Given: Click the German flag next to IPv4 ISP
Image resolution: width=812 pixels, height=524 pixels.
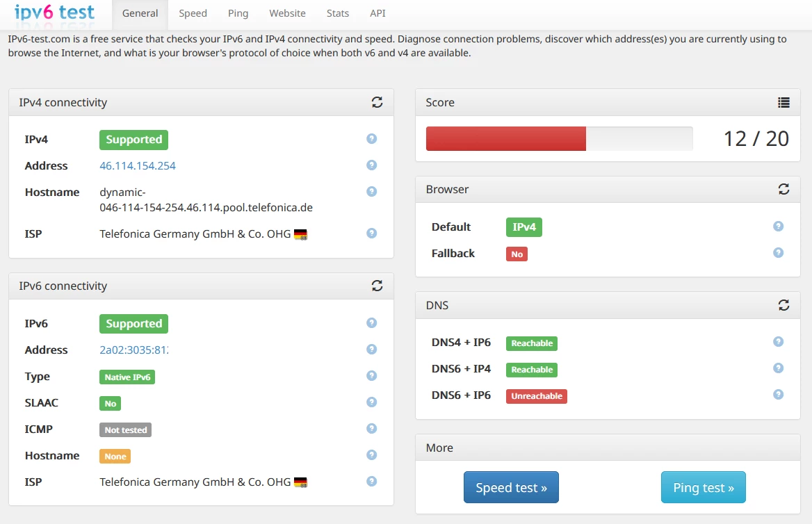Looking at the screenshot, I should coord(300,235).
